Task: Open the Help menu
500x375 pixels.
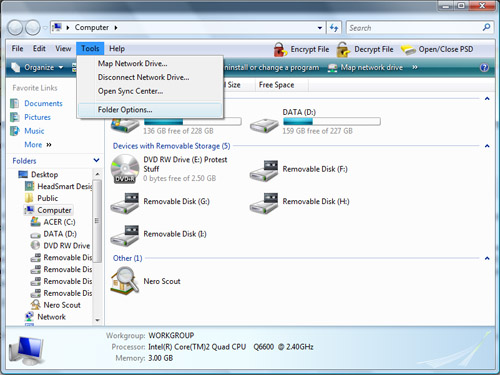Action: point(117,49)
